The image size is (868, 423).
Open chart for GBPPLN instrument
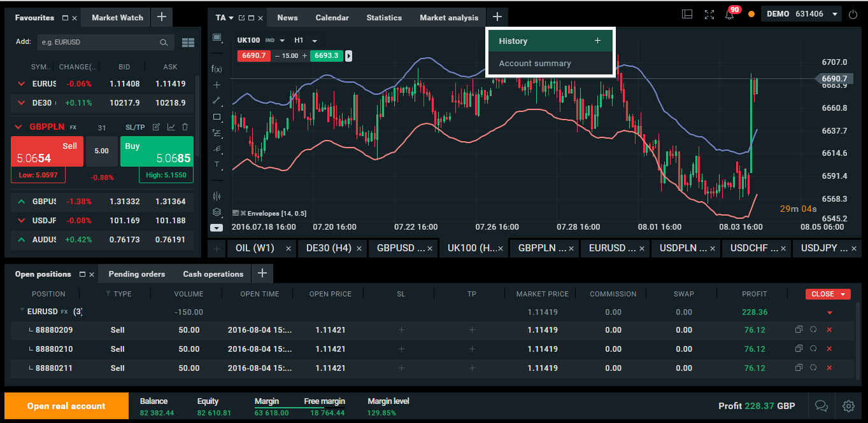pyautogui.click(x=171, y=127)
